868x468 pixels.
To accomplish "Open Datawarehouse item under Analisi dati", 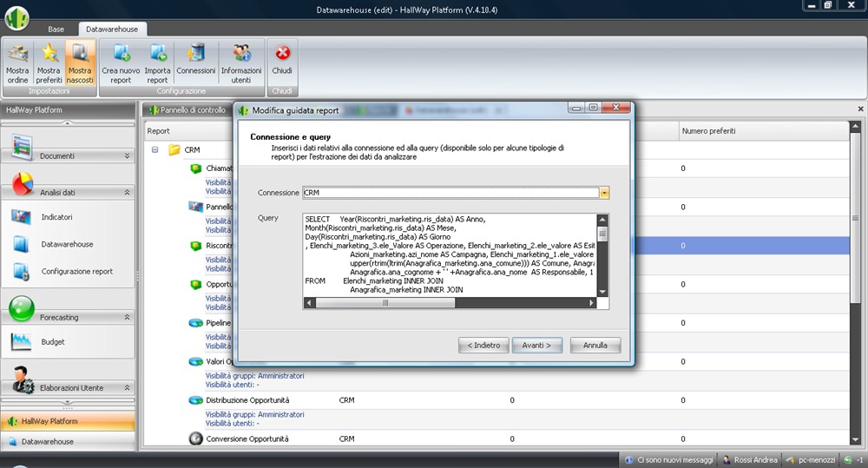I will coord(67,244).
